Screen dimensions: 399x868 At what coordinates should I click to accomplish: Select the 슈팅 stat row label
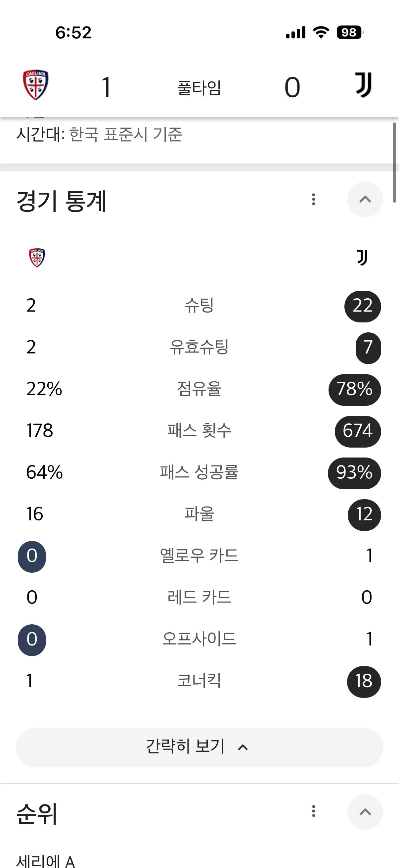point(199,306)
